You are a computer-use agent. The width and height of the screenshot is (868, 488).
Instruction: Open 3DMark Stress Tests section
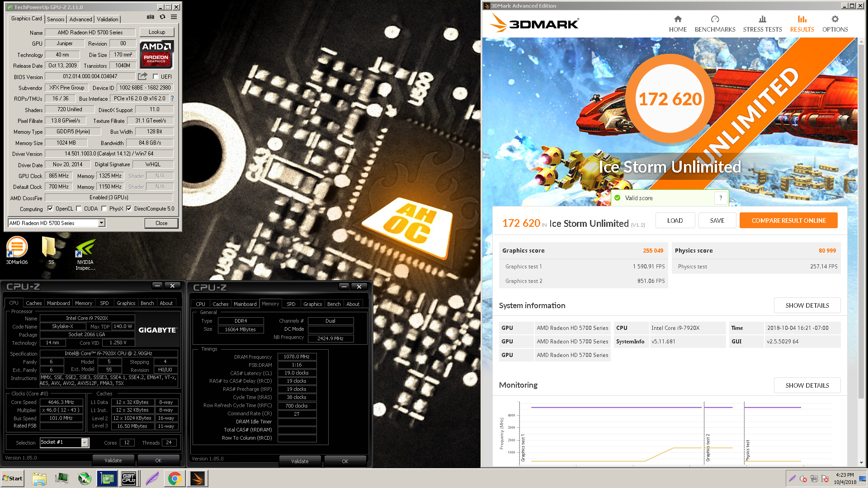tap(762, 24)
